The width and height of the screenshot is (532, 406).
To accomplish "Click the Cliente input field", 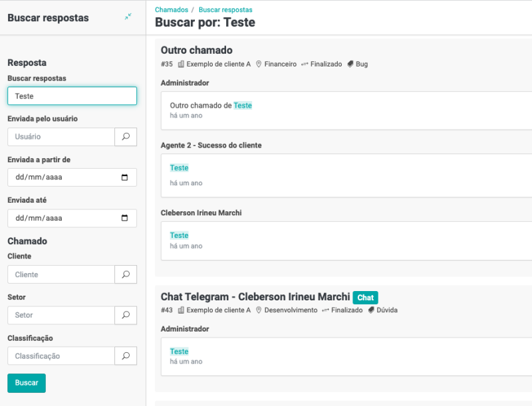I will pos(61,274).
